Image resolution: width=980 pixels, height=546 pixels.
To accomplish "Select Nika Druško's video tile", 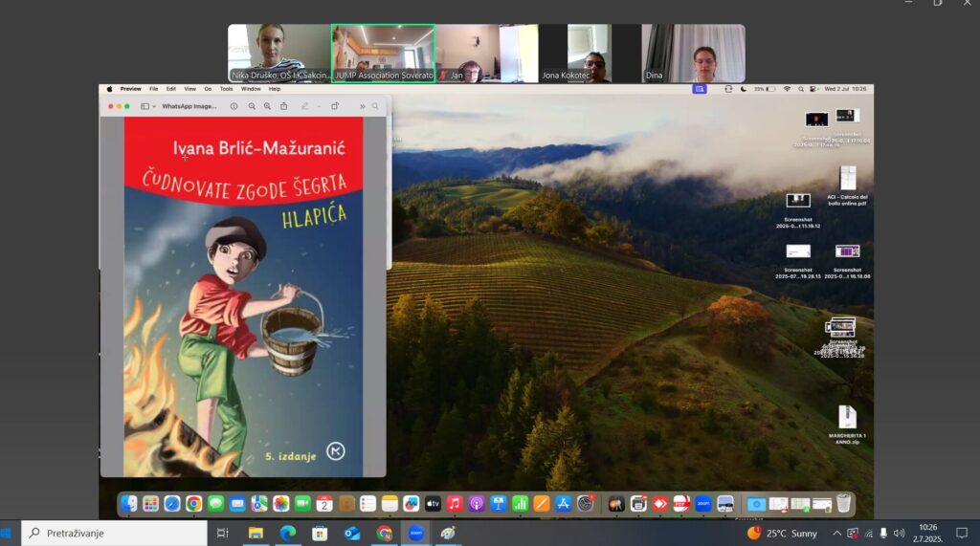I will click(x=278, y=54).
